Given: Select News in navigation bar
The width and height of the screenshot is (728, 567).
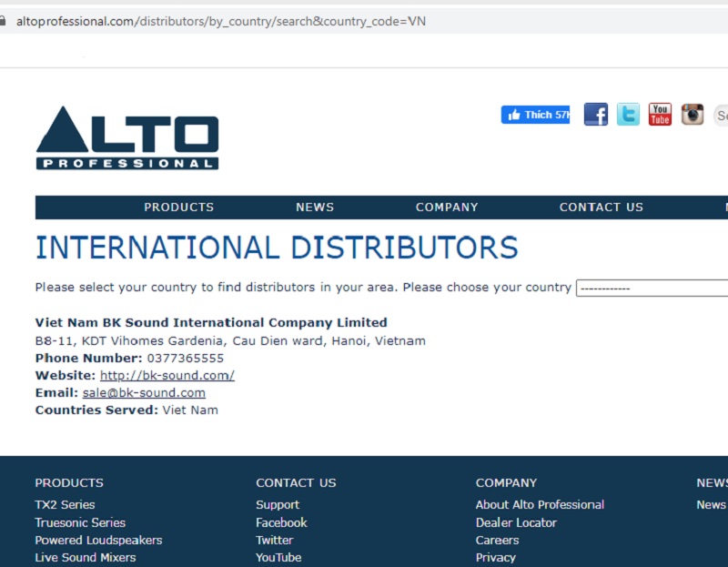Looking at the screenshot, I should coord(315,208).
